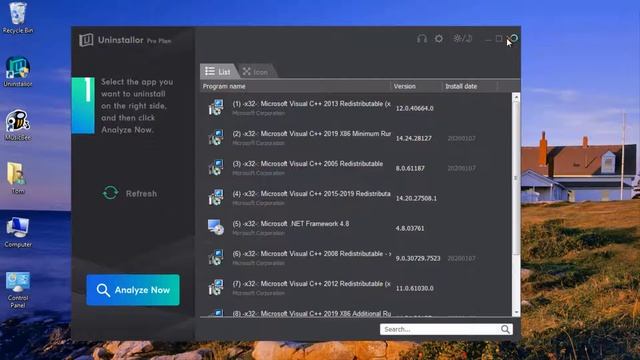Click version value 11.0.61030.0
The height and width of the screenshot is (360, 640).
pyautogui.click(x=415, y=288)
